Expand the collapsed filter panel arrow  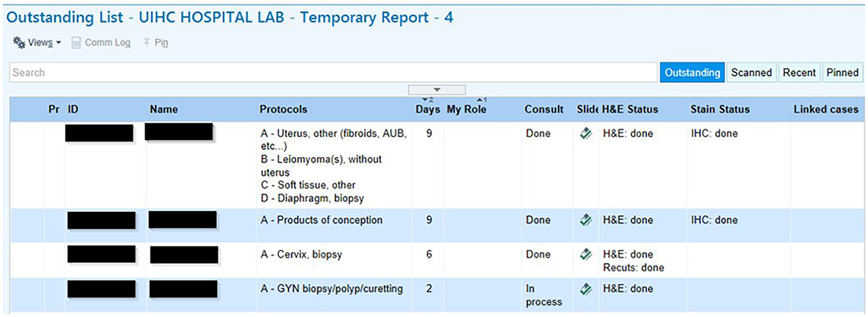click(437, 90)
